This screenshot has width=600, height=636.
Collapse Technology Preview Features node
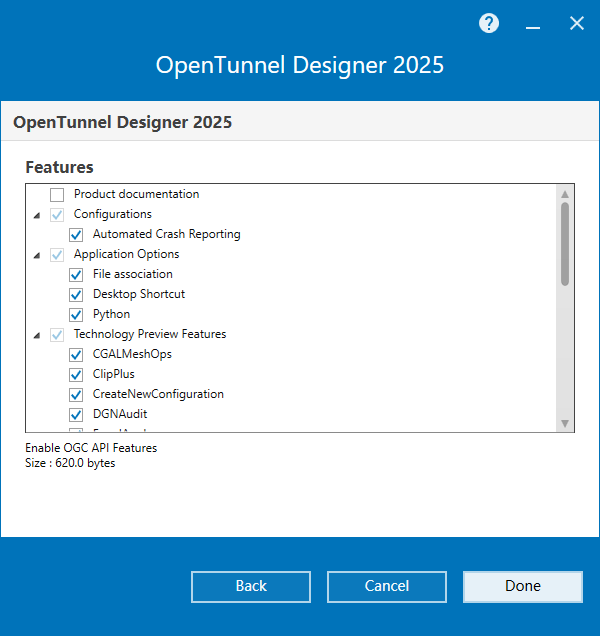(x=37, y=335)
